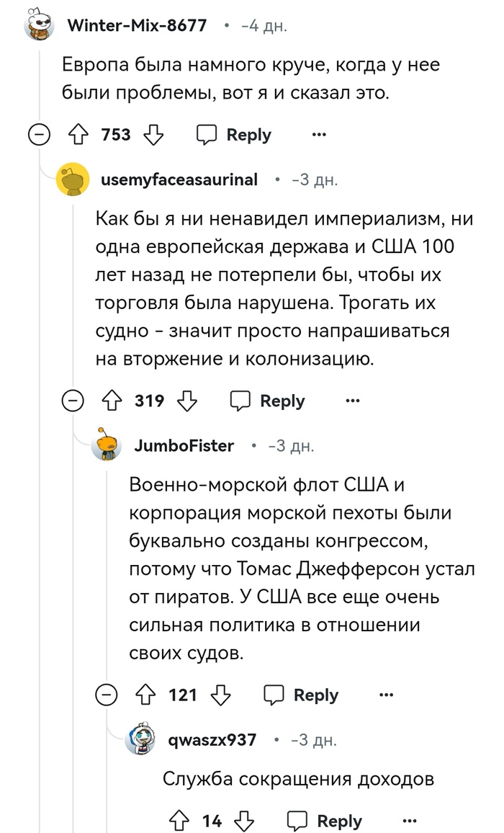Viewport: 504px width, 833px height.
Task: Open more options on usemyfaceasaurinal's comment
Action: [x=353, y=401]
